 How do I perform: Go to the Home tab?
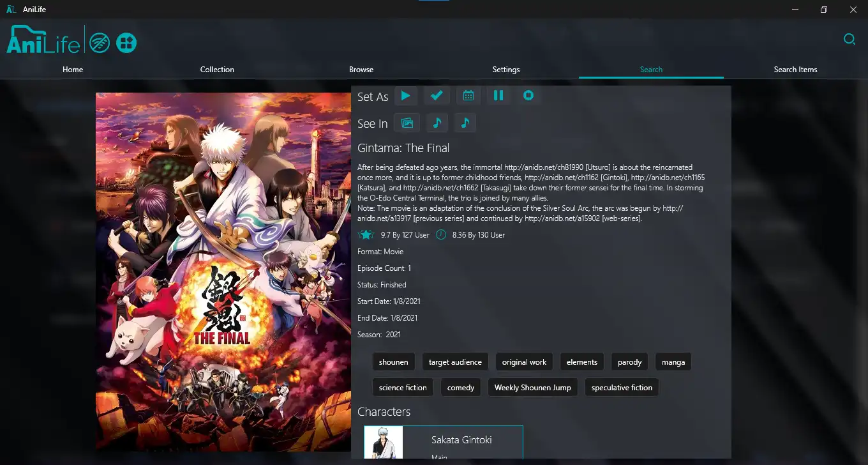(73, 70)
